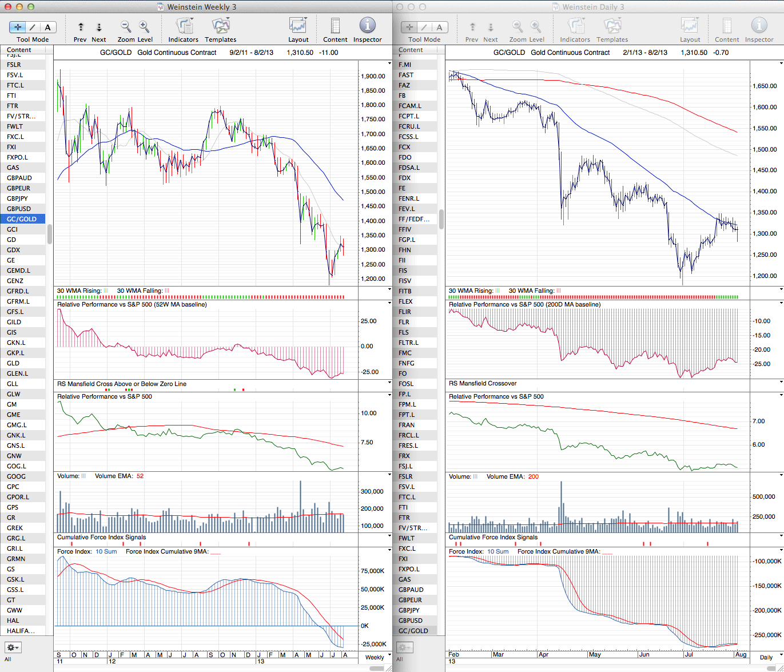Jump to next symbol using Next arrow
The height and width of the screenshot is (672, 784).
tap(99, 27)
